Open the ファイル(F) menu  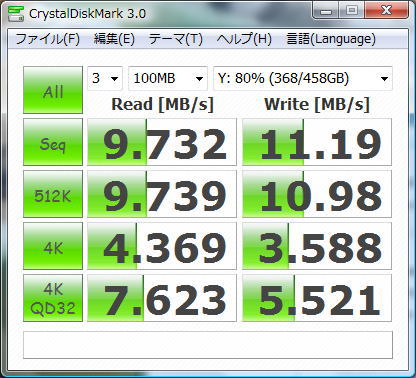coord(47,39)
